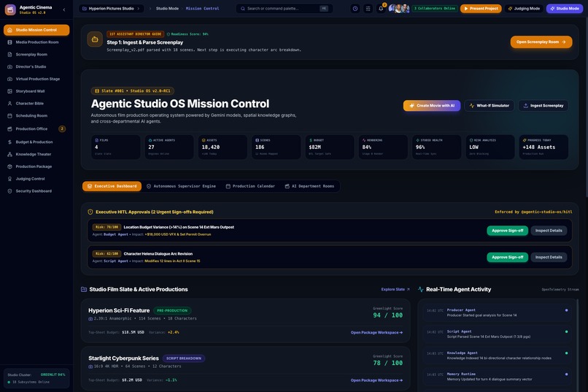The image size is (588, 392).
Task: Click the Rendering card showing 84%
Action: tap(383, 147)
